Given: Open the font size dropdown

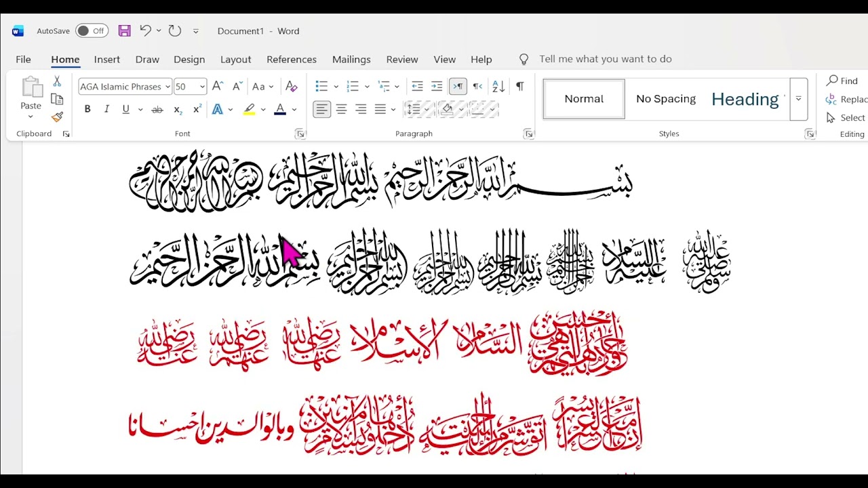Looking at the screenshot, I should [x=202, y=87].
